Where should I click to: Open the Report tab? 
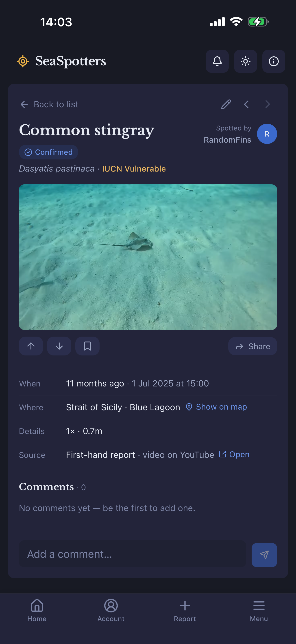pos(185,610)
